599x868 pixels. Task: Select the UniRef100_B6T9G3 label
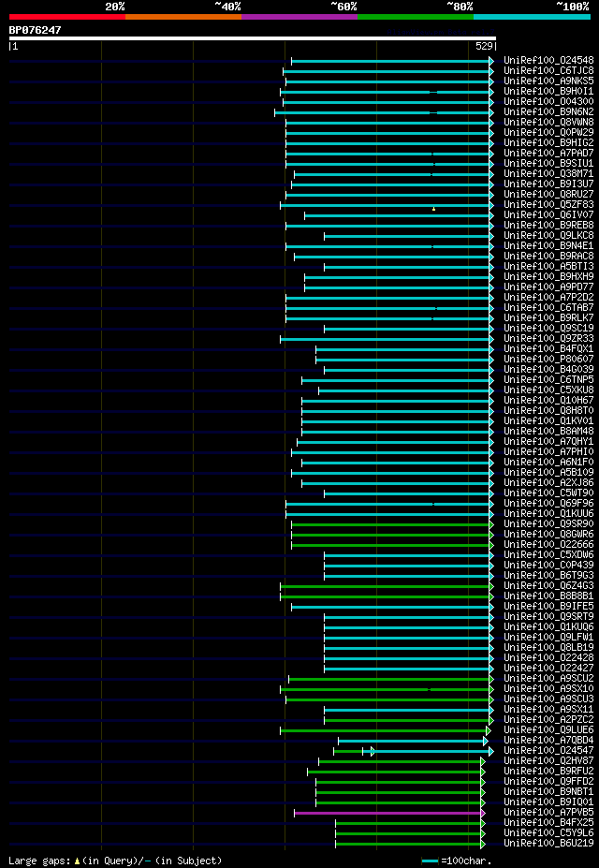[x=548, y=576]
